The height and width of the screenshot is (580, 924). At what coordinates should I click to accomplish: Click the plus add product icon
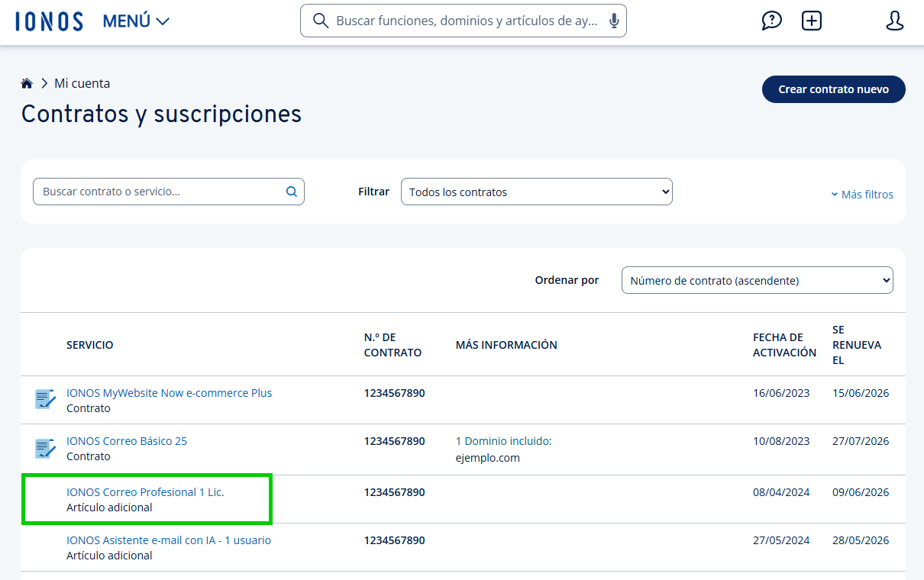[x=812, y=21]
